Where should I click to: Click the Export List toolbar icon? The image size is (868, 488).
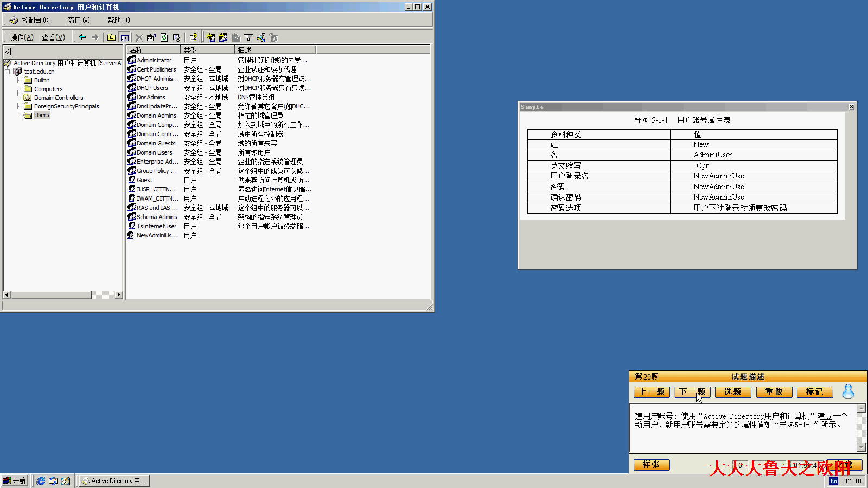tap(176, 37)
